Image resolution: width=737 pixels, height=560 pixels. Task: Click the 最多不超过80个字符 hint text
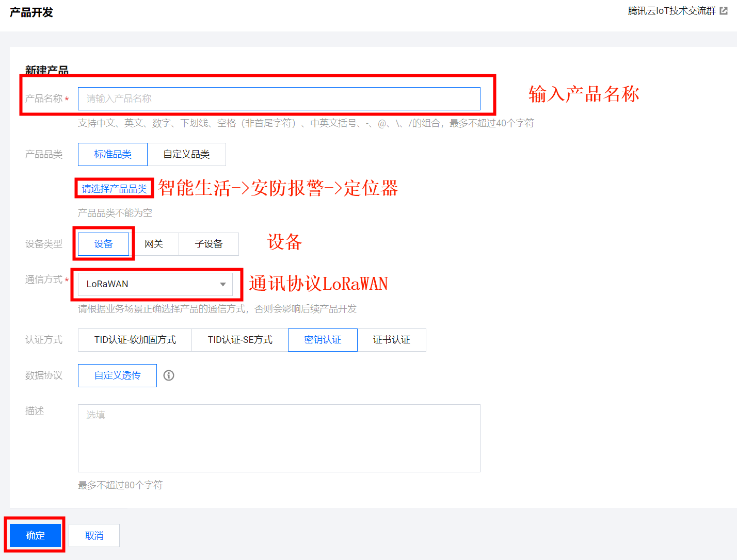click(x=120, y=485)
